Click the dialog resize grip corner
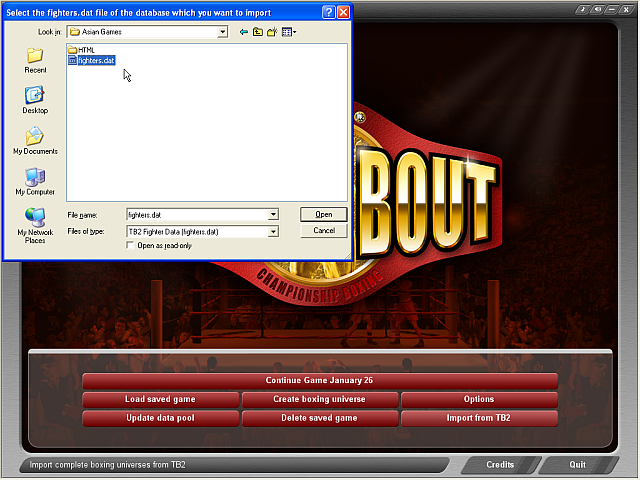640x480 pixels. [348, 256]
